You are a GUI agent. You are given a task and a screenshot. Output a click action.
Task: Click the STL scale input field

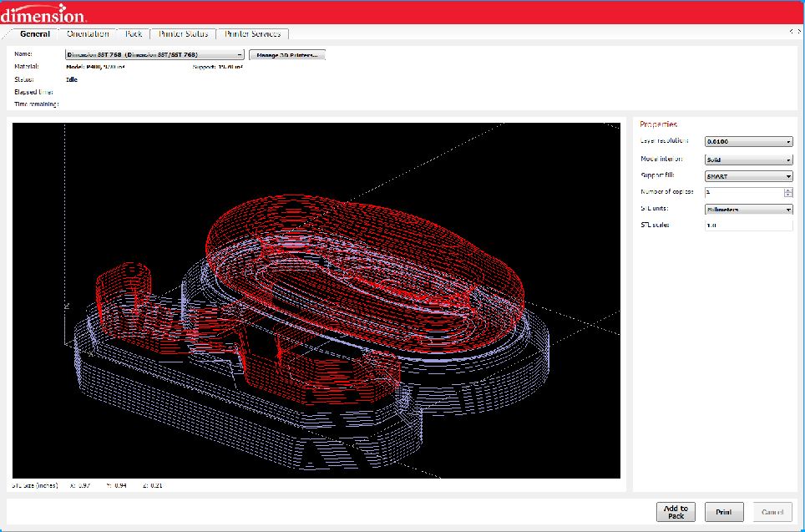click(748, 225)
